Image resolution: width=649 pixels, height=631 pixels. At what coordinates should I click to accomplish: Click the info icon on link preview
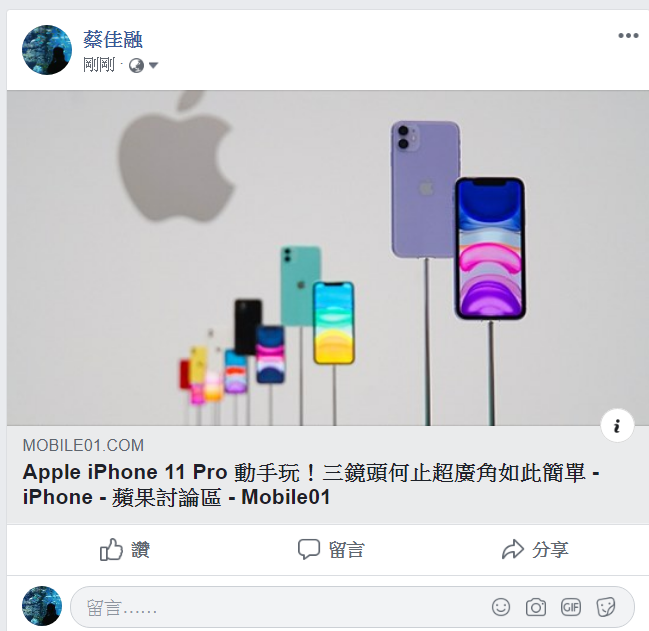pos(617,426)
